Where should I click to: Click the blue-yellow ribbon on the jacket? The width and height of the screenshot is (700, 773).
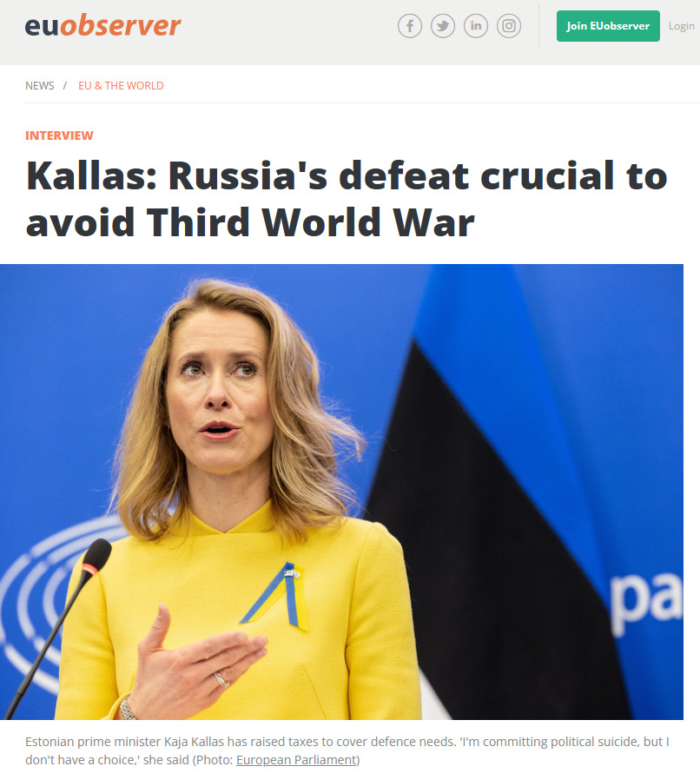click(x=279, y=595)
